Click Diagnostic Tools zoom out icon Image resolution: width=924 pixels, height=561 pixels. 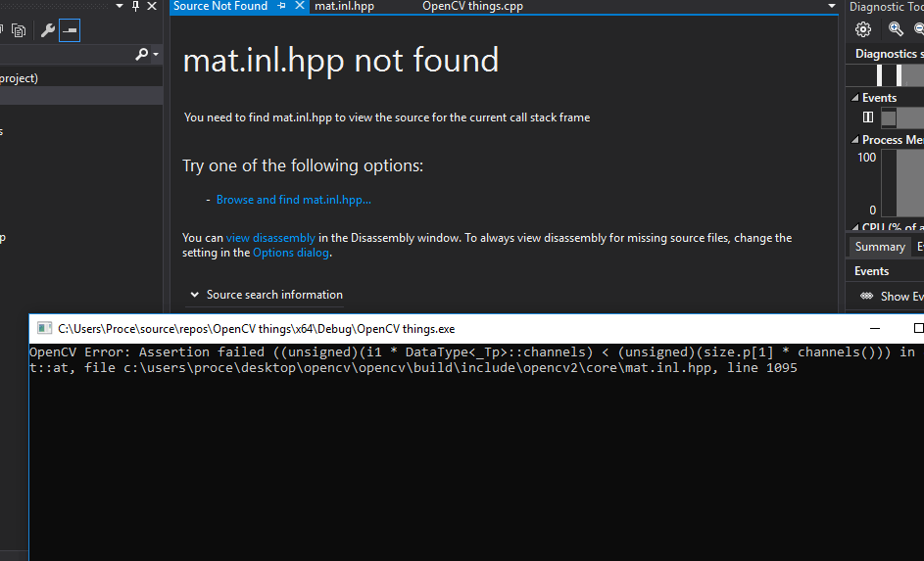pyautogui.click(x=919, y=28)
